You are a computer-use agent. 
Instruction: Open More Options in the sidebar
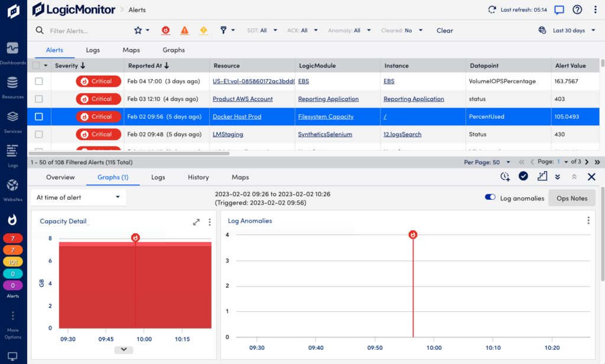(x=13, y=326)
